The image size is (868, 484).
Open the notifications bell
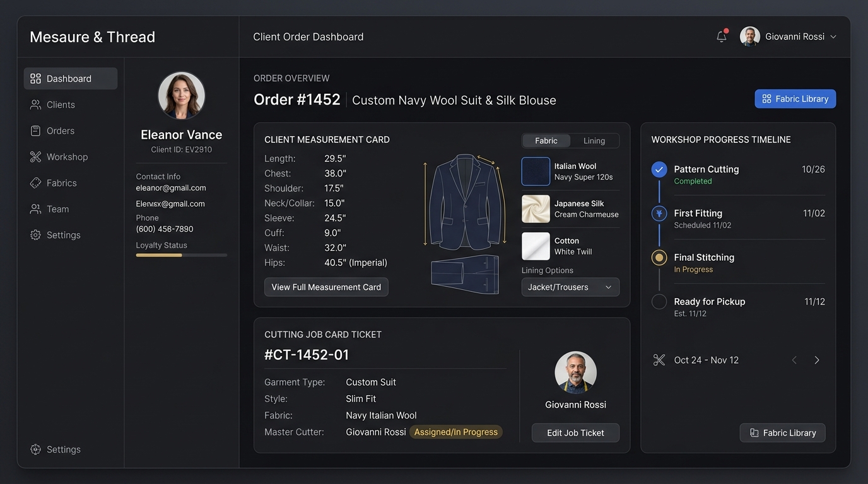coord(722,37)
